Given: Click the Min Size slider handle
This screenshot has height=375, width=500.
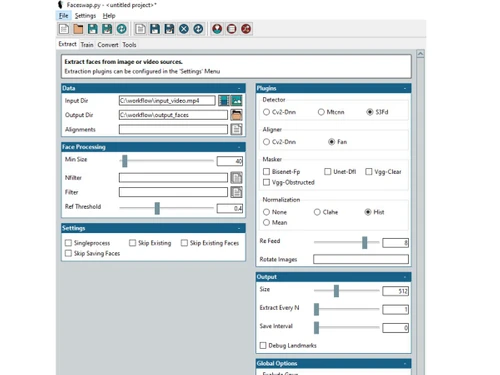Looking at the screenshot, I should pos(125,161).
